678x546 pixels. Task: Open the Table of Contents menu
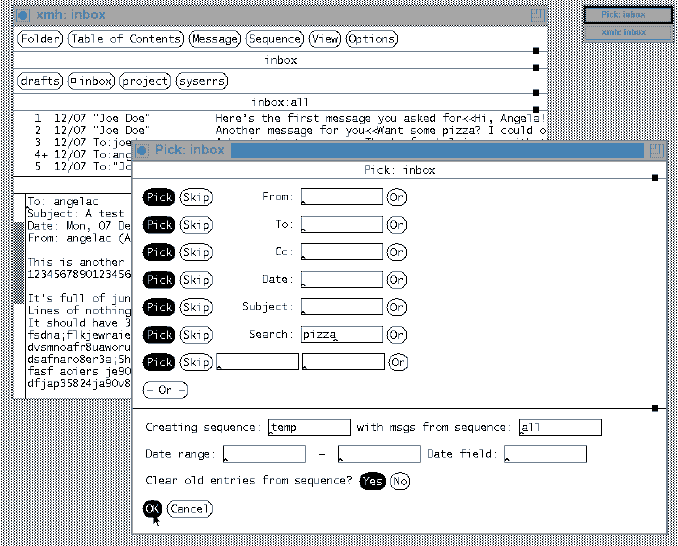point(126,39)
